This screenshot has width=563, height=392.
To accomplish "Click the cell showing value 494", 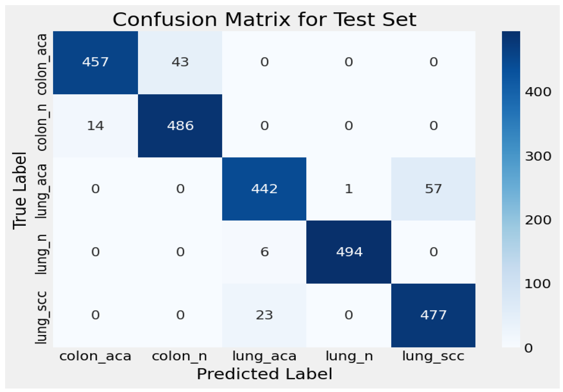I will 349,252.
